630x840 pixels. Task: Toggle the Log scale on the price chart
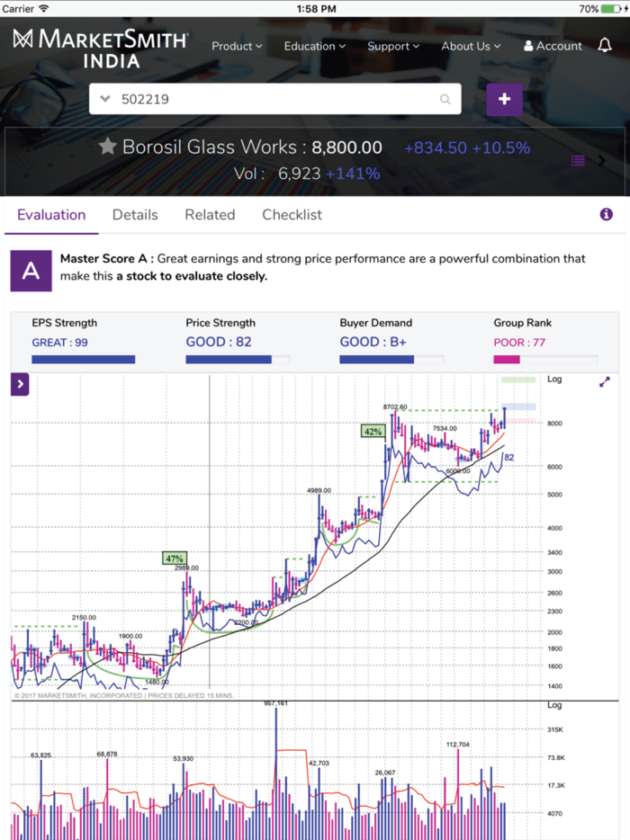[x=554, y=379]
